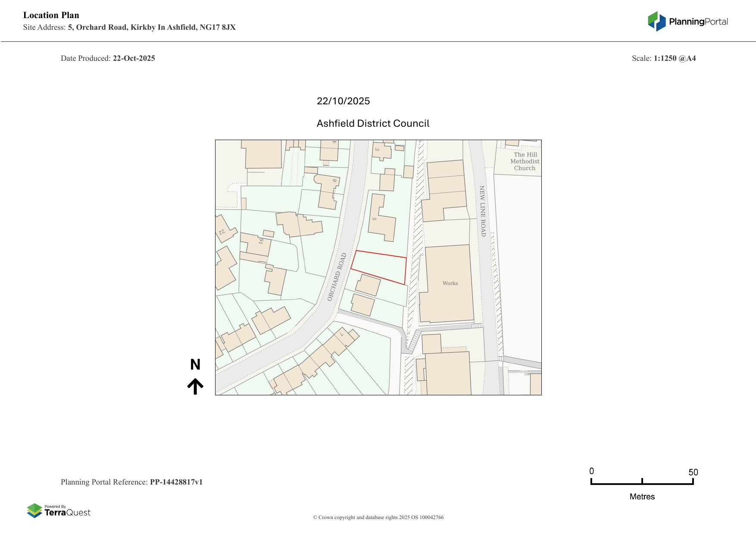Click the TerraQuest layered logo icon
Screen dimensions: 756x535
coord(34,511)
